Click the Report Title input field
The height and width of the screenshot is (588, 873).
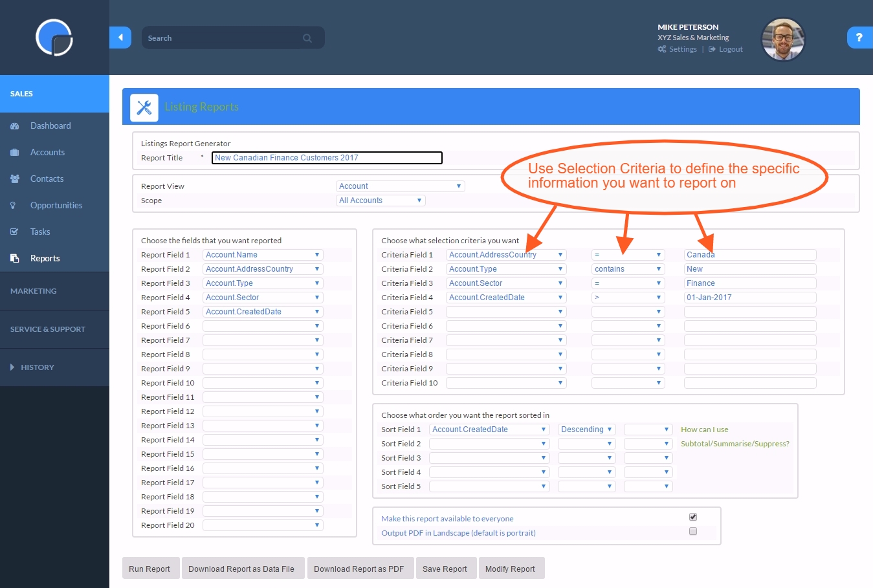(327, 158)
